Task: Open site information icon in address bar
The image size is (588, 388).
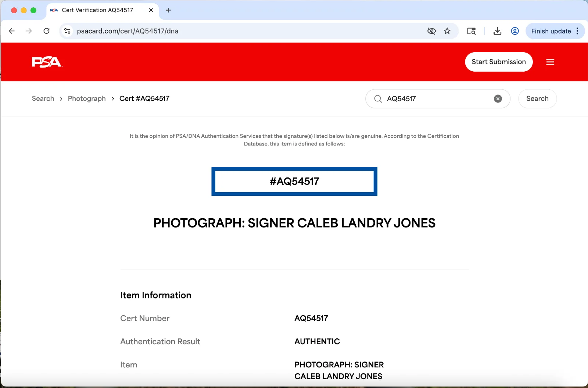Action: click(67, 31)
